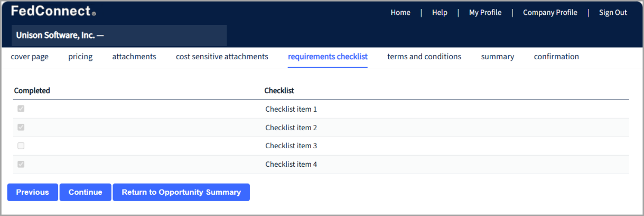The width and height of the screenshot is (644, 216).
Task: Open cost sensitive attachments tab
Action: (222, 57)
